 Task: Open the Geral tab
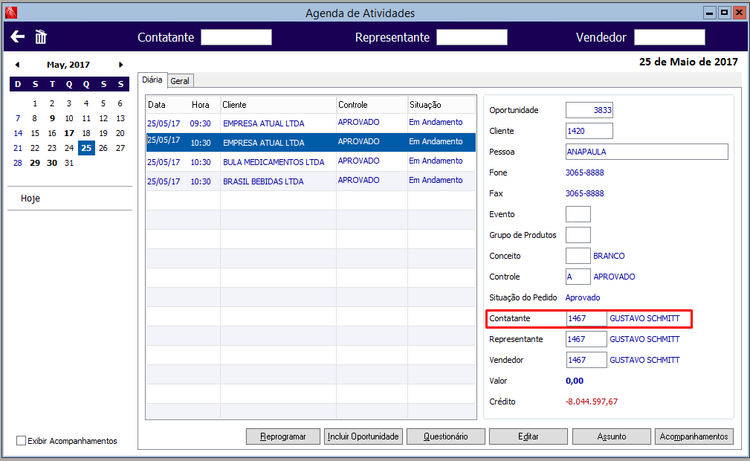180,81
